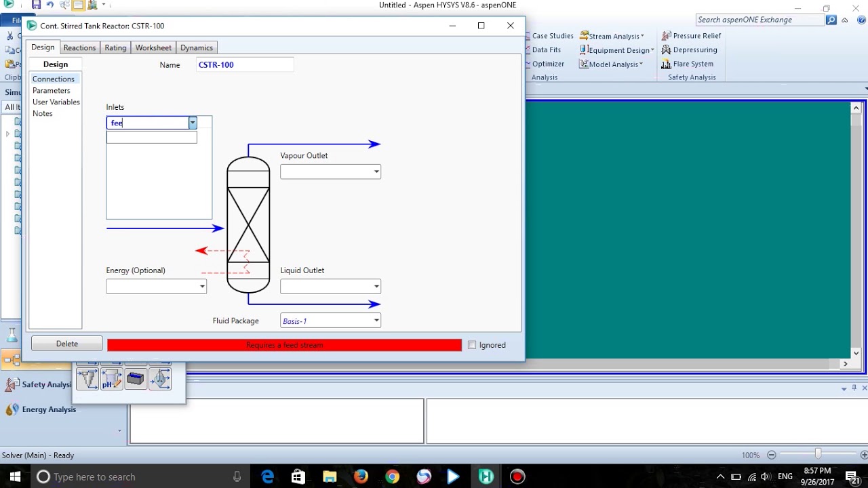Expand the Stream Analysis menu arrow
This screenshot has height=488, width=868.
pos(642,36)
